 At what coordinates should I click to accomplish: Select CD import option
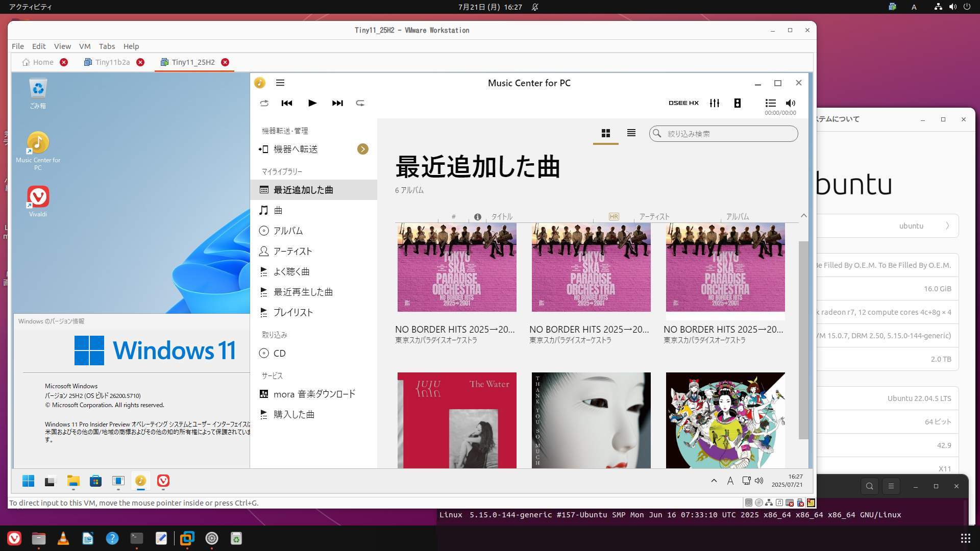click(x=313, y=353)
